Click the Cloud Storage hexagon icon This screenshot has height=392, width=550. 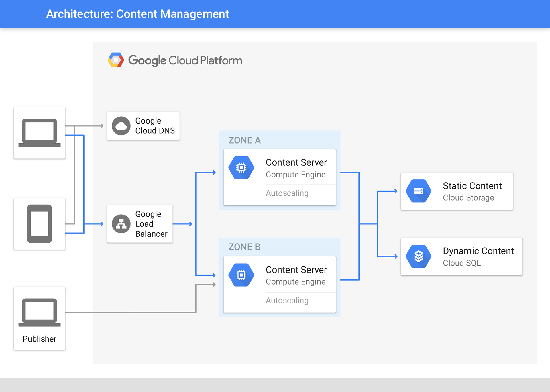pos(419,191)
